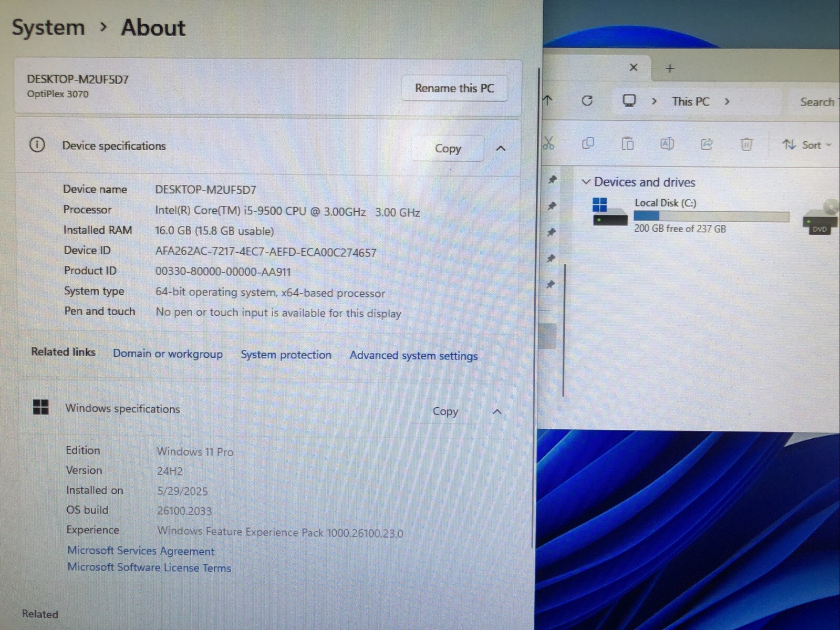The width and height of the screenshot is (840, 630).
Task: Click the Search box in File Explorer
Action: pos(814,102)
